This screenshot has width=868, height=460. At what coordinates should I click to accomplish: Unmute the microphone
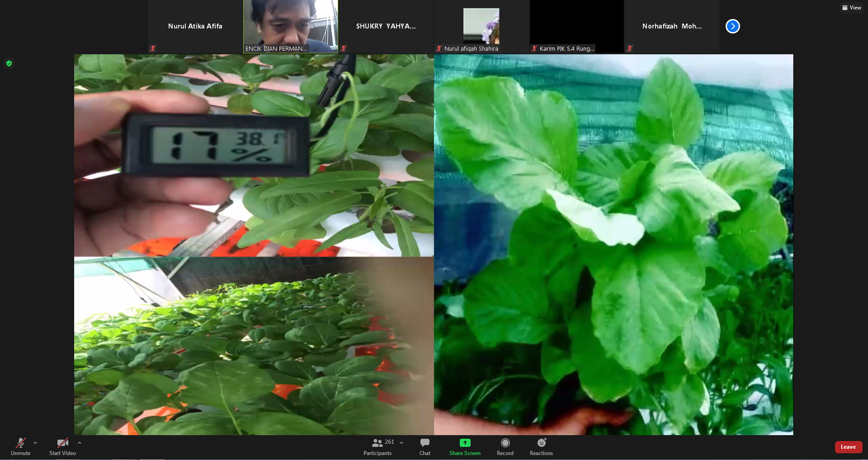tap(21, 446)
